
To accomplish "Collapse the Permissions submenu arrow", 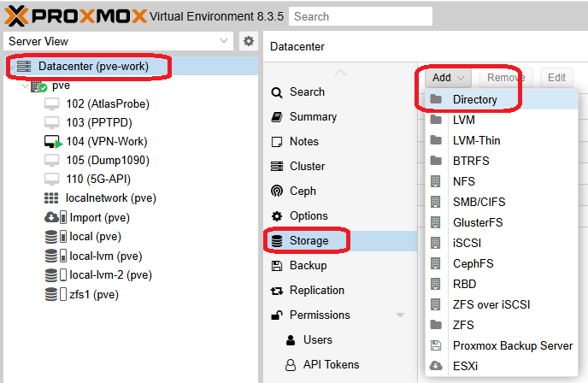I will click(400, 315).
